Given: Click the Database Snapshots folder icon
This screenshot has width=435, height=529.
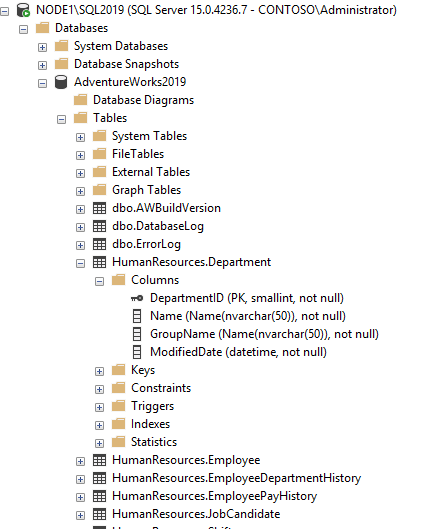Looking at the screenshot, I should (x=61, y=63).
